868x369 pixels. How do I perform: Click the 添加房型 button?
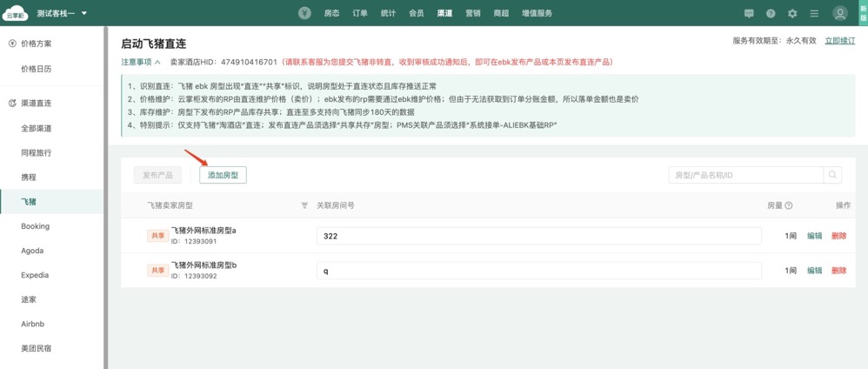(x=223, y=175)
